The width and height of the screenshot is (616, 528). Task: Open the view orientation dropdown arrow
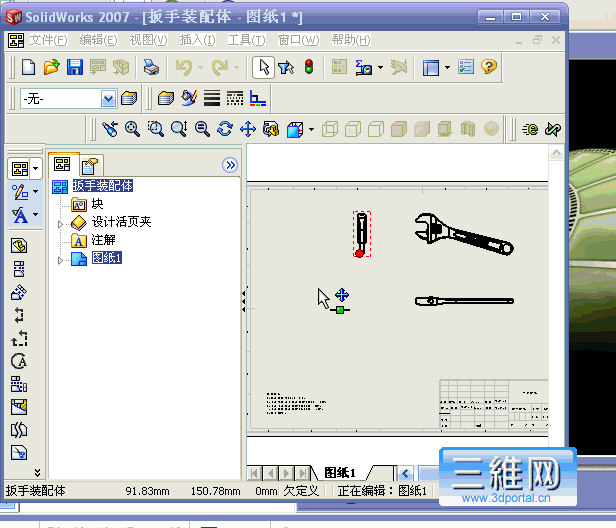tap(312, 129)
